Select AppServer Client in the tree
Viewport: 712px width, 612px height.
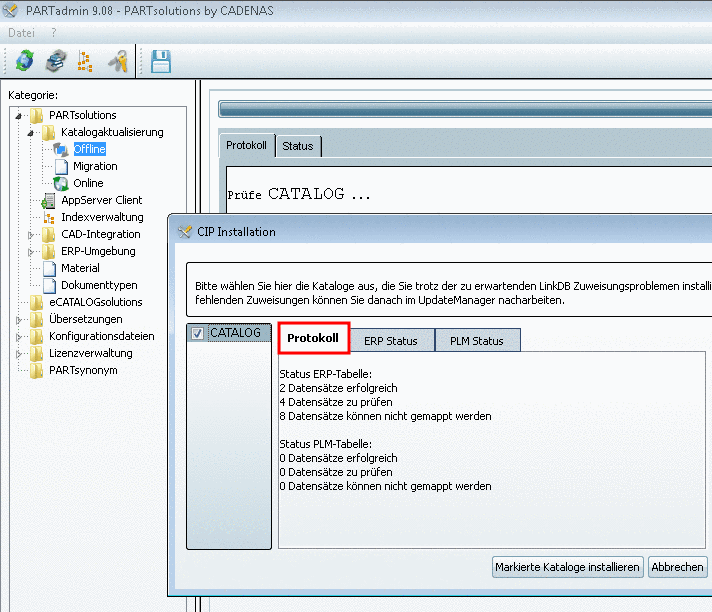click(x=102, y=200)
